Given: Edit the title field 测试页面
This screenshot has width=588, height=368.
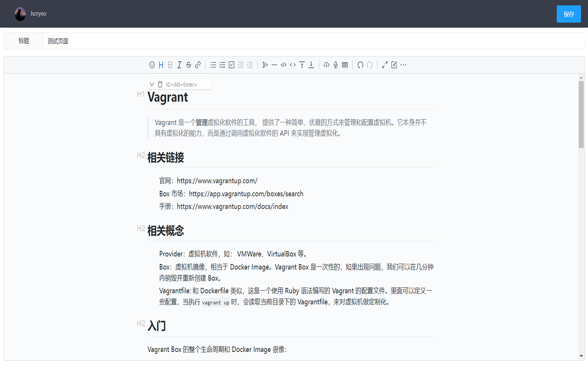Looking at the screenshot, I should pos(313,41).
